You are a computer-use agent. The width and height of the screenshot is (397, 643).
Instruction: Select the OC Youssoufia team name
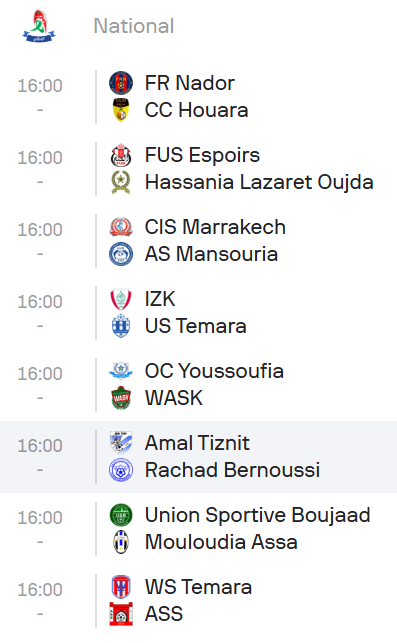coord(214,371)
